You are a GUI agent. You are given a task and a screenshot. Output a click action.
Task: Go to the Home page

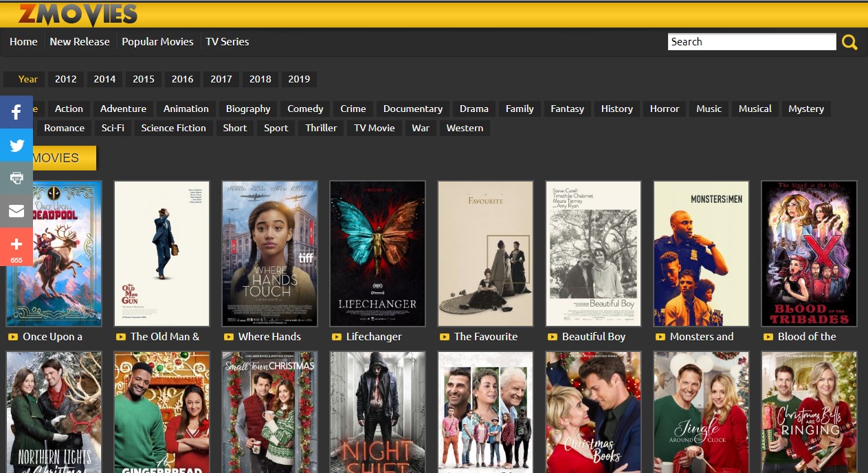(23, 41)
